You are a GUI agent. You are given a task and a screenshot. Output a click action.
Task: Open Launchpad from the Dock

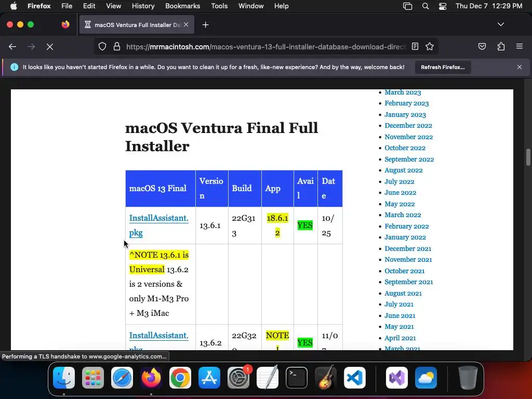(x=93, y=378)
